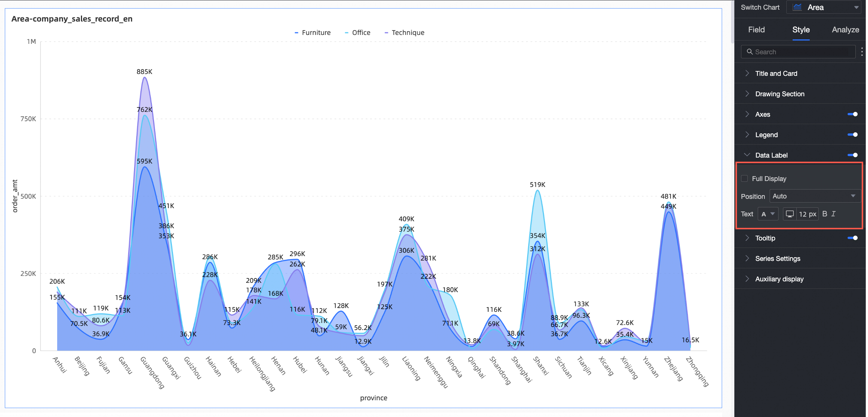Viewport: 868px width, 417px height.
Task: Open the Position Auto dropdown
Action: point(815,196)
